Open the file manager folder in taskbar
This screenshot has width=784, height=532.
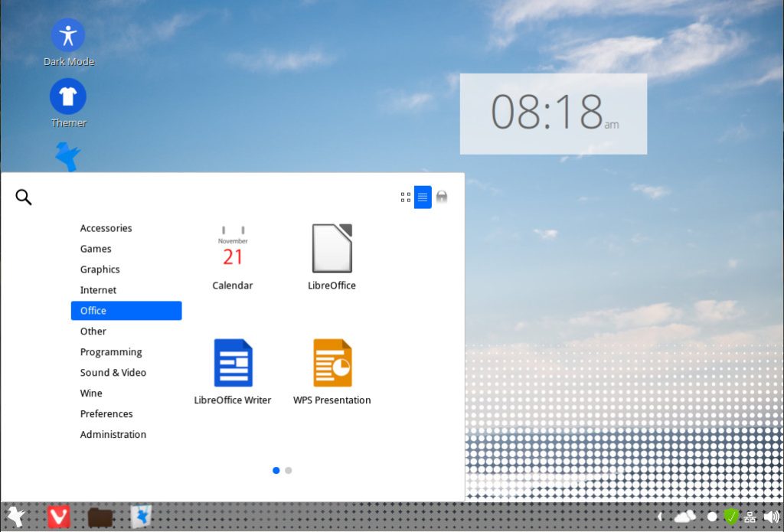(100, 517)
